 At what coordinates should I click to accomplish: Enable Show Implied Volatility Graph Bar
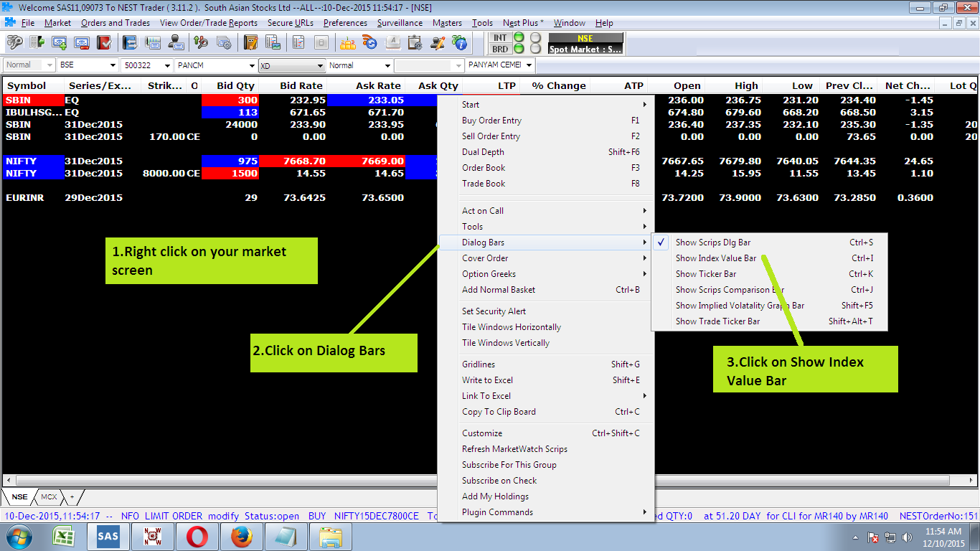770,306
